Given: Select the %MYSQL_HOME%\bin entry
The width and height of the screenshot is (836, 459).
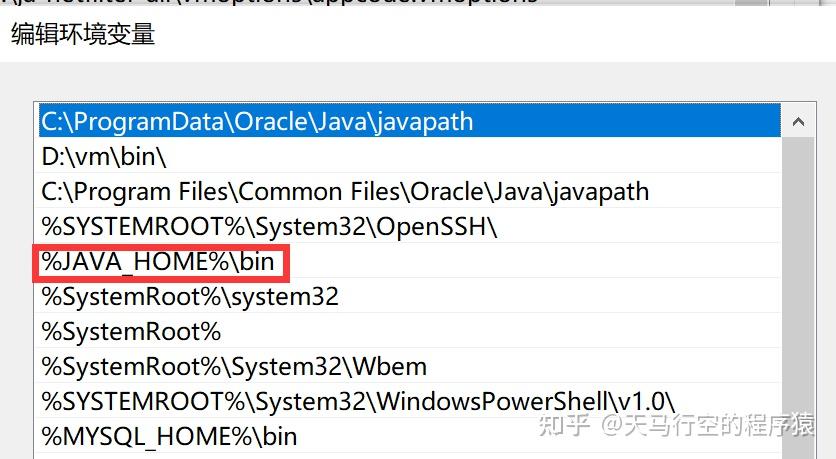Looking at the screenshot, I should (x=169, y=436).
